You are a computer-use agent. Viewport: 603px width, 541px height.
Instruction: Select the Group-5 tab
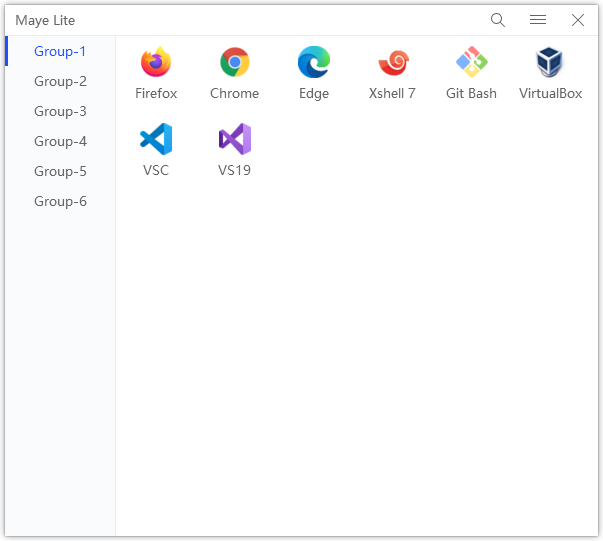coord(60,171)
